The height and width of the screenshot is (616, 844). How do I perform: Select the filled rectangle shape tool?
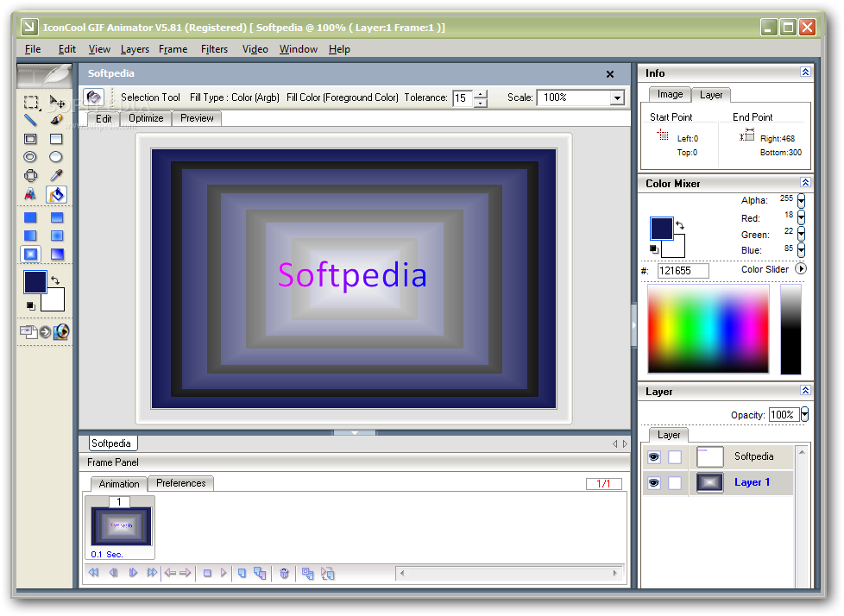pos(56,139)
